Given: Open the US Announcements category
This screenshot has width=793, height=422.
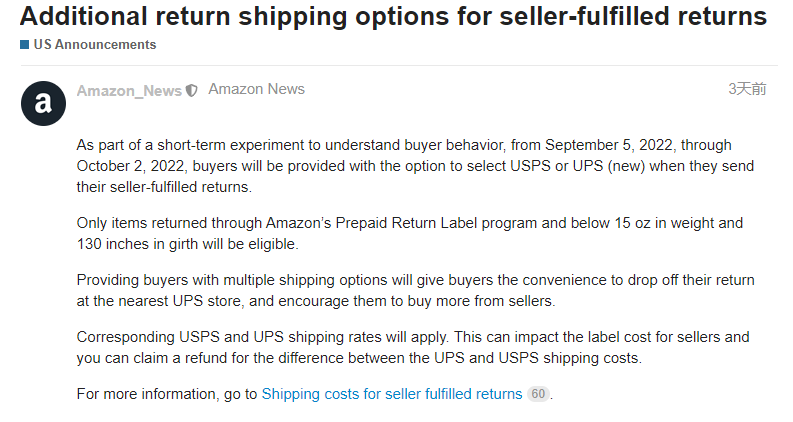Looking at the screenshot, I should coord(95,45).
